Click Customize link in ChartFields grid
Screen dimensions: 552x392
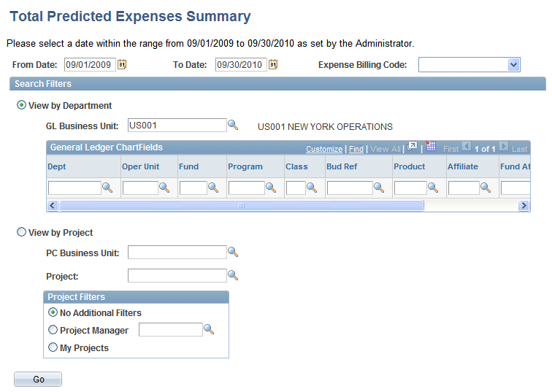tap(324, 149)
